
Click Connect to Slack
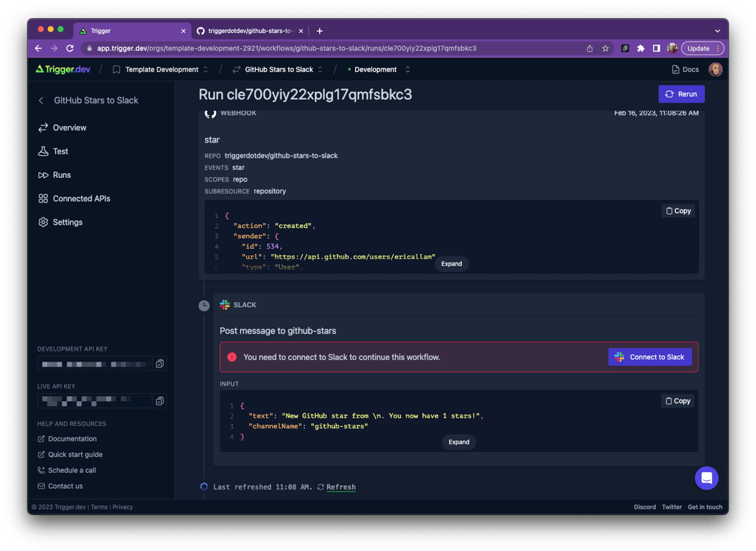(650, 357)
